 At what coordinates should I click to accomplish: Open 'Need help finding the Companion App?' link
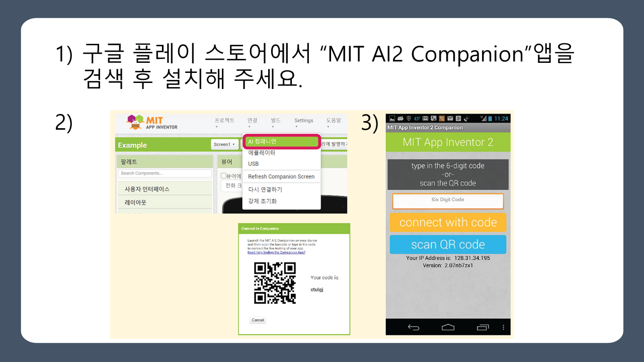[276, 252]
